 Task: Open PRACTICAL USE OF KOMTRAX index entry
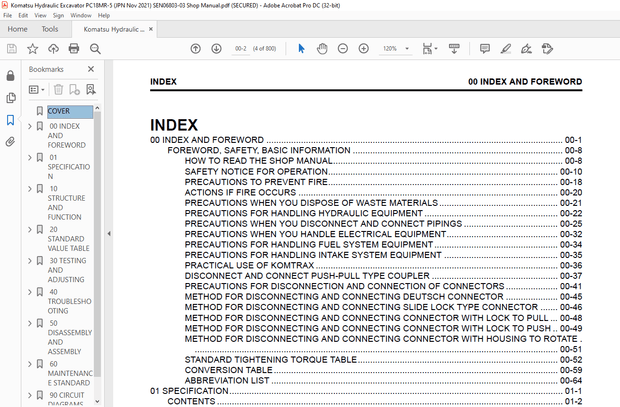tap(249, 265)
